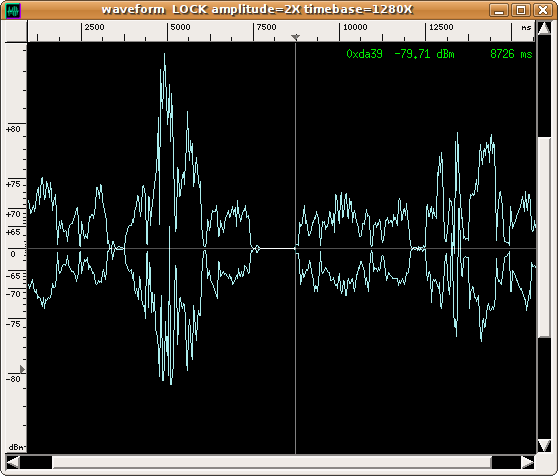This screenshot has height=476, width=558.
Task: Click the horizontal scrollbar right arrow
Action: pos(528,462)
